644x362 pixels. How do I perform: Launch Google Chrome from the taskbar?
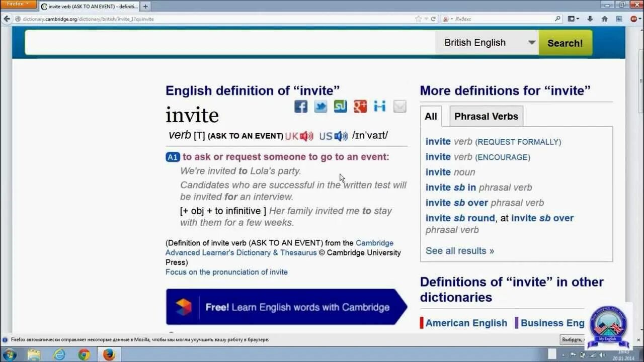[x=84, y=354]
